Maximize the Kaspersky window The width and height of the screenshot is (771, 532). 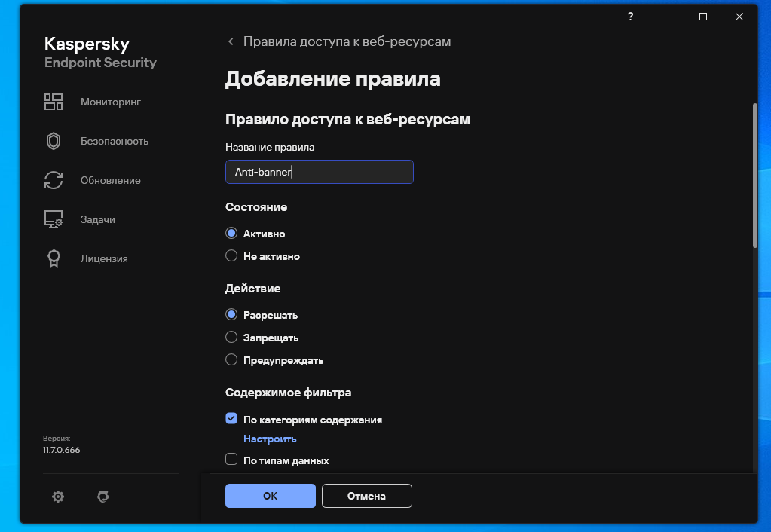pyautogui.click(x=703, y=17)
